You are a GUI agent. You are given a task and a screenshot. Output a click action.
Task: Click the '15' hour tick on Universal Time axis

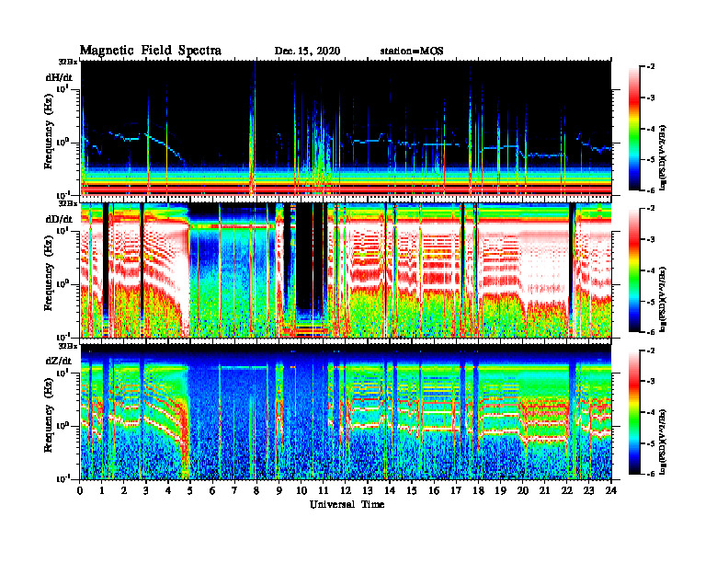pyautogui.click(x=412, y=491)
